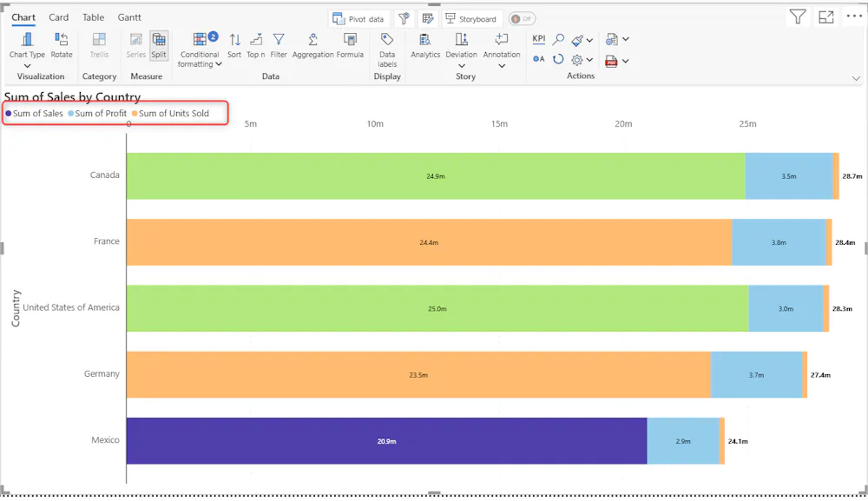Click the Sort icon

point(234,39)
